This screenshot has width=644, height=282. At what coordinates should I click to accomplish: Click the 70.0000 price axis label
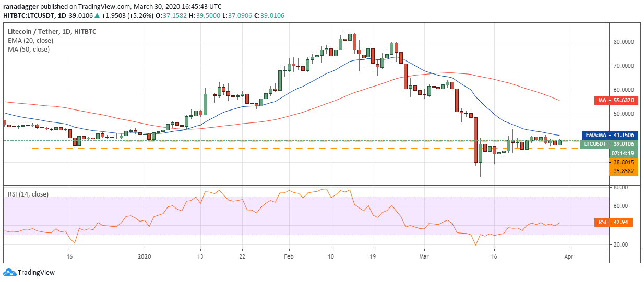(x=623, y=66)
